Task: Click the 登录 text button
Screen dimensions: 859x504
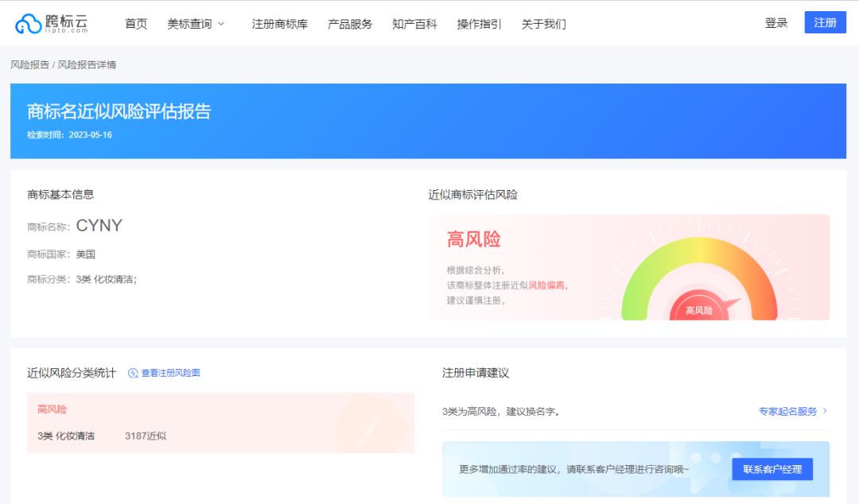Action: coord(776,22)
